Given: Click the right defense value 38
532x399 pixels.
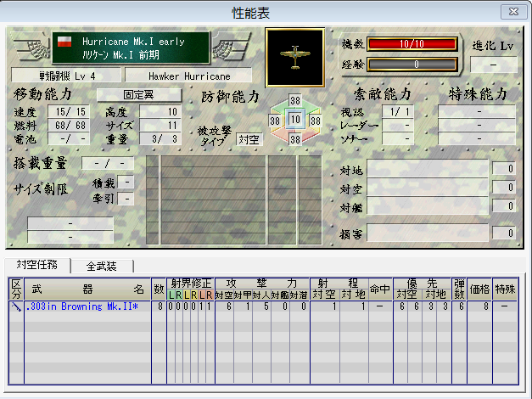Looking at the screenshot, I should 315,121.
